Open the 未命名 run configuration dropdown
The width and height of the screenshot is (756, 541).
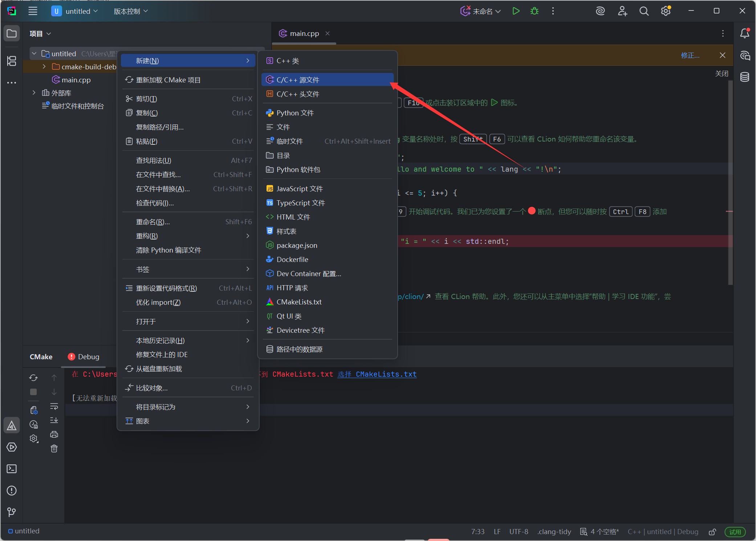pos(481,11)
